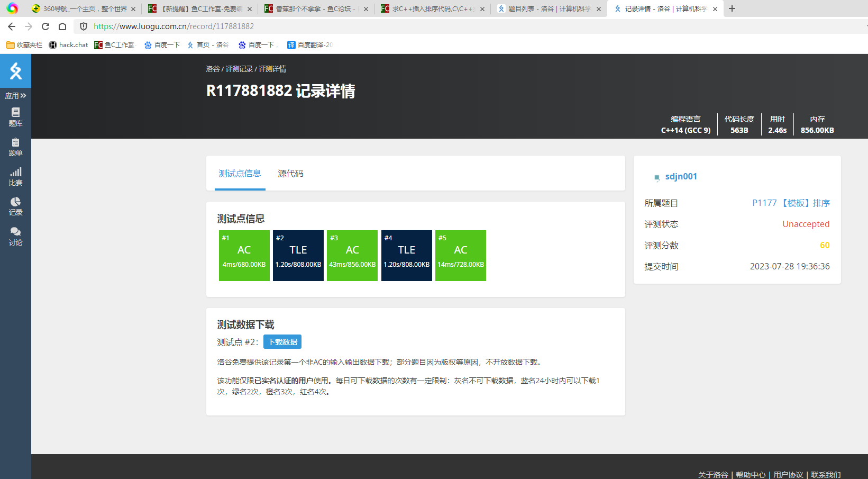
Task: Click the 下载数据 download button
Action: (282, 342)
